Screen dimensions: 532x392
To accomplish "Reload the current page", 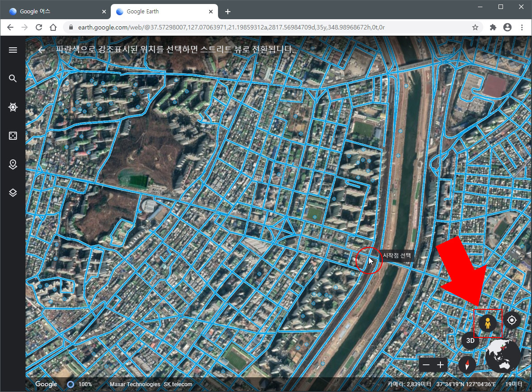I will coord(39,27).
